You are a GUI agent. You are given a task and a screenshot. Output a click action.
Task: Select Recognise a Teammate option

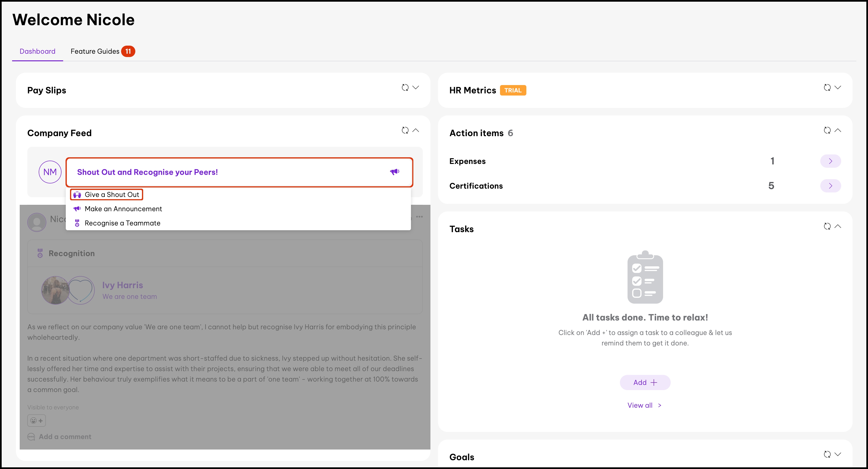[x=122, y=223]
